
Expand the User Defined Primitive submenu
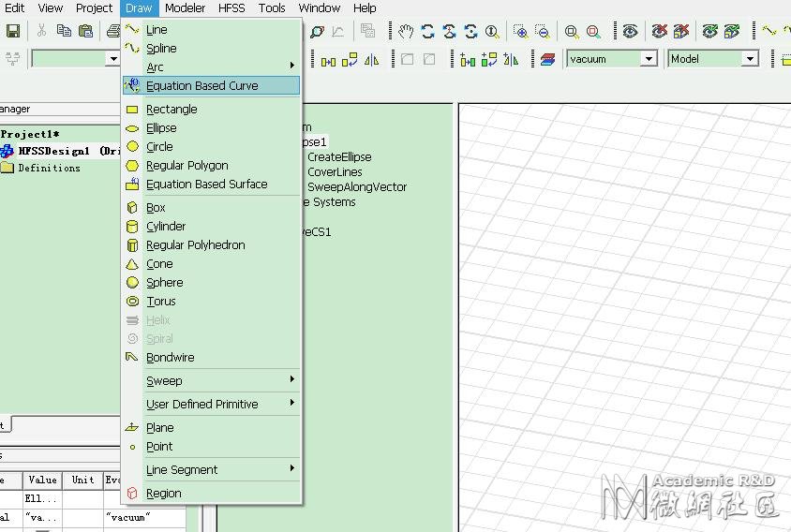click(x=212, y=404)
